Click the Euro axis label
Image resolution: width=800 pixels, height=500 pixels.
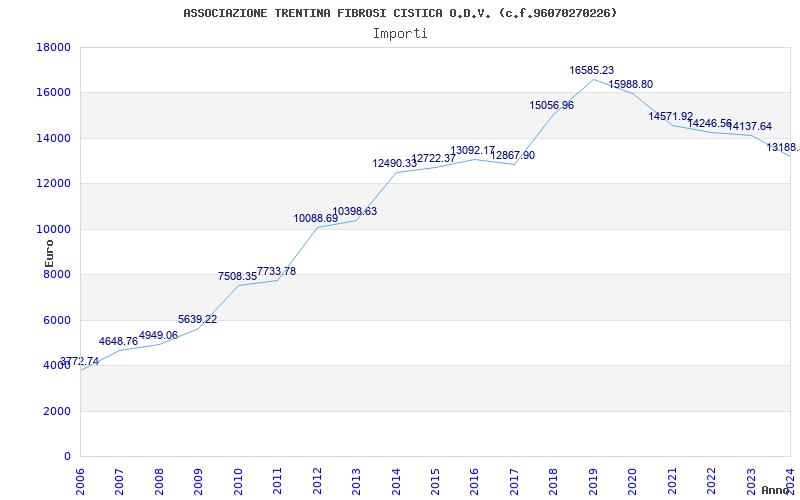49,254
